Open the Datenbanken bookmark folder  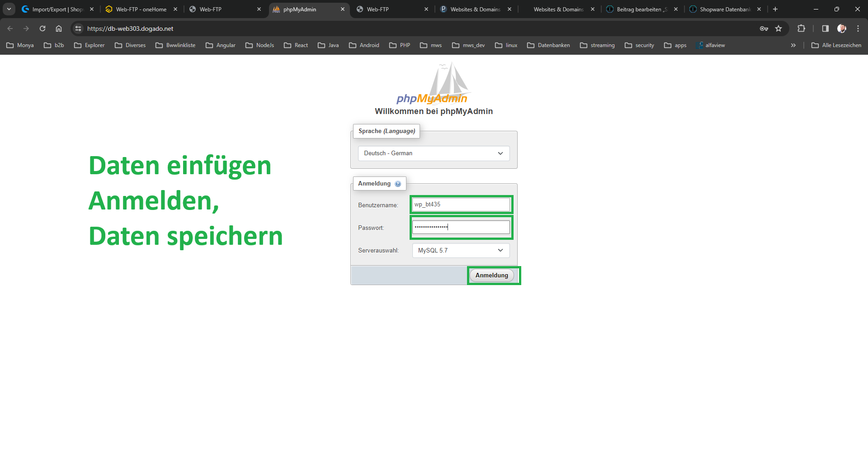click(x=548, y=45)
